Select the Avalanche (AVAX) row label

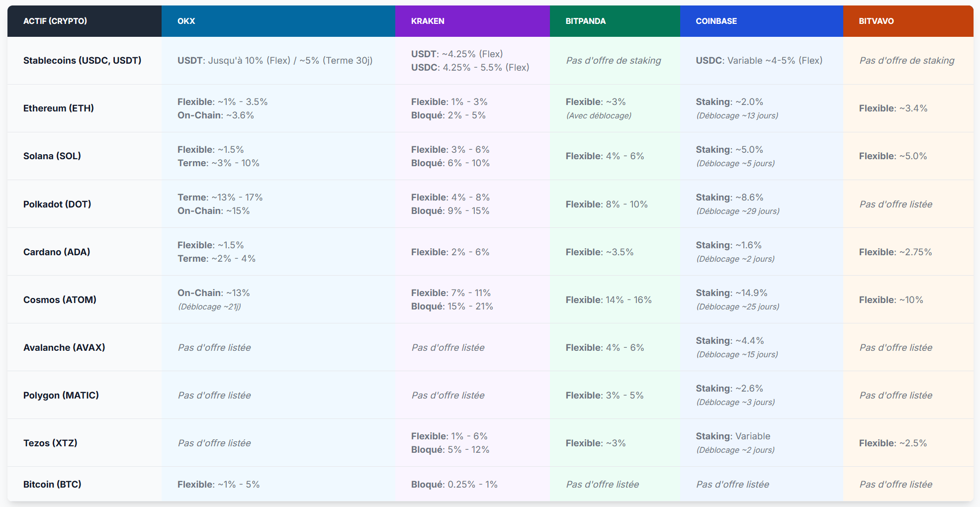coord(64,348)
